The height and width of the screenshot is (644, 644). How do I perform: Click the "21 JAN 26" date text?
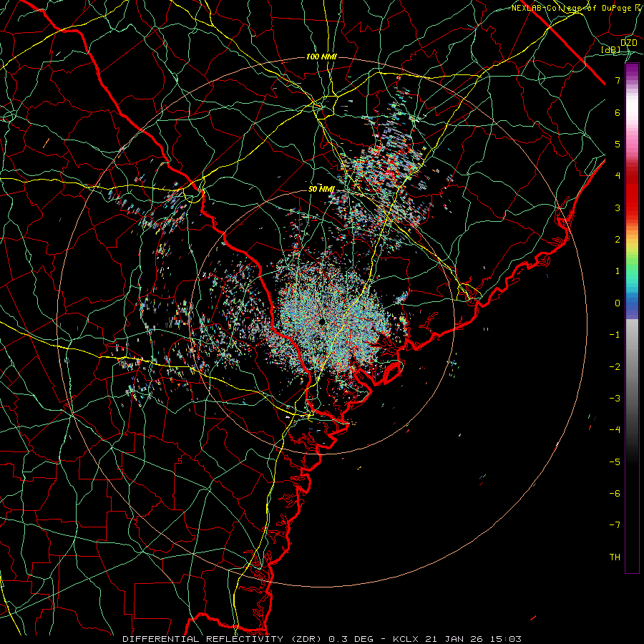[454, 639]
